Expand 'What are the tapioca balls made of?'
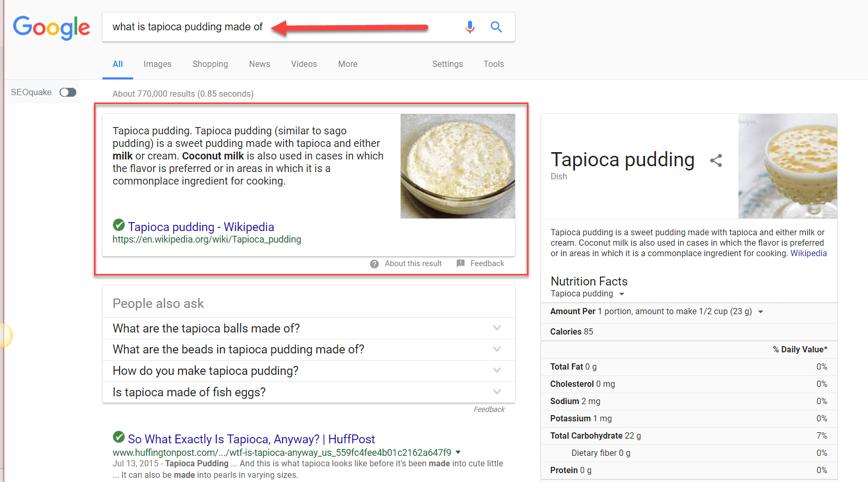 [309, 328]
